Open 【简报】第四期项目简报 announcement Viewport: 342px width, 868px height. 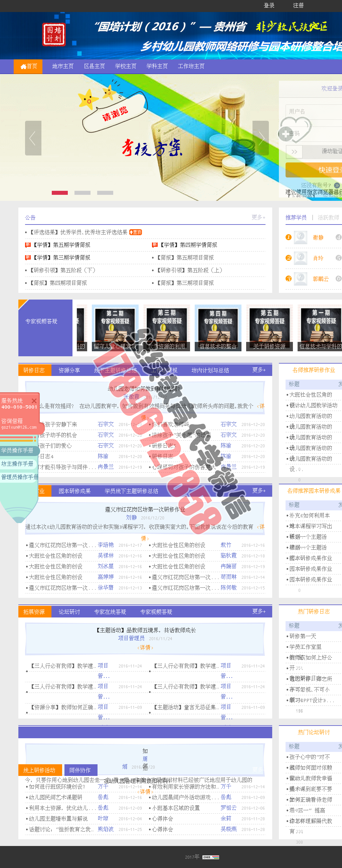[58, 283]
